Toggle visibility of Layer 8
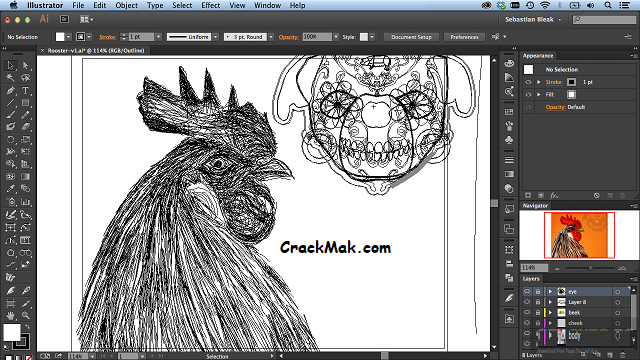This screenshot has height=360, width=640. [x=527, y=302]
